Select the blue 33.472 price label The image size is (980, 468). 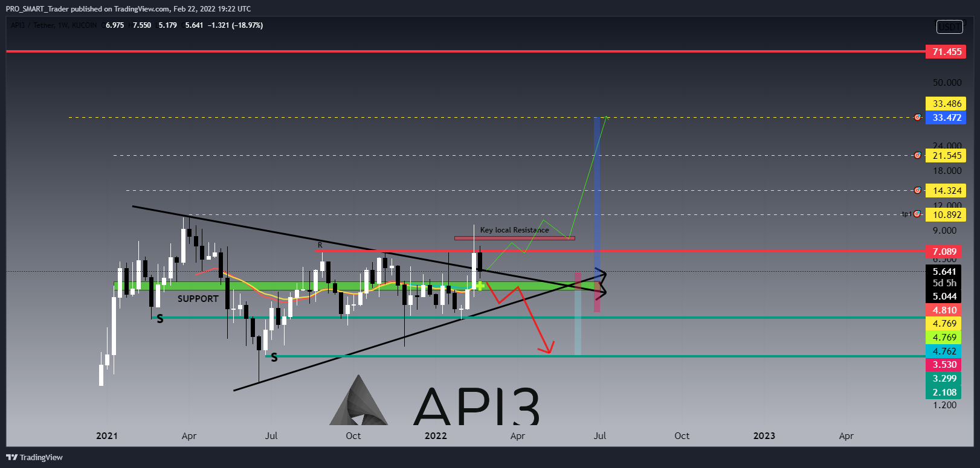(946, 118)
